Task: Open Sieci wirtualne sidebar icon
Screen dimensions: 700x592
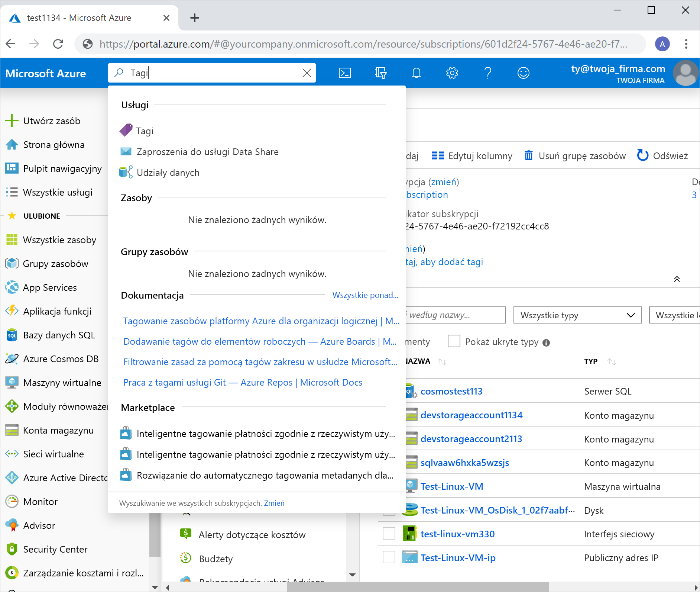Action: (12, 454)
